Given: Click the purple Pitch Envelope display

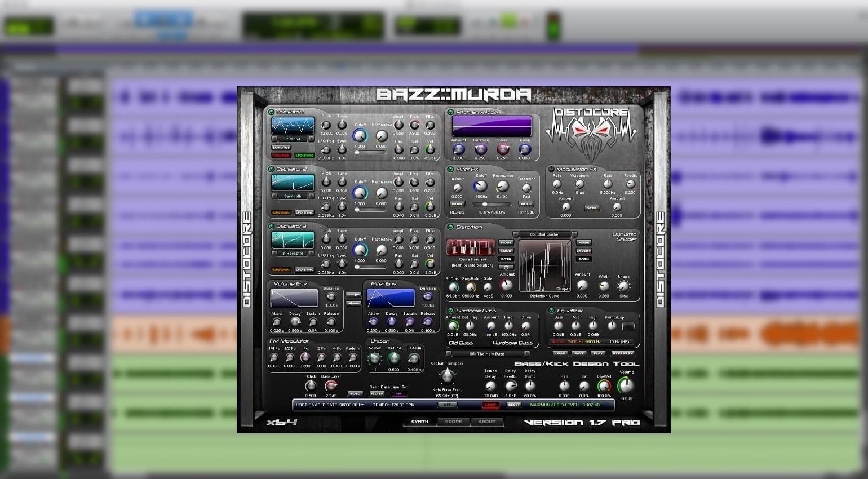Looking at the screenshot, I should [492, 126].
